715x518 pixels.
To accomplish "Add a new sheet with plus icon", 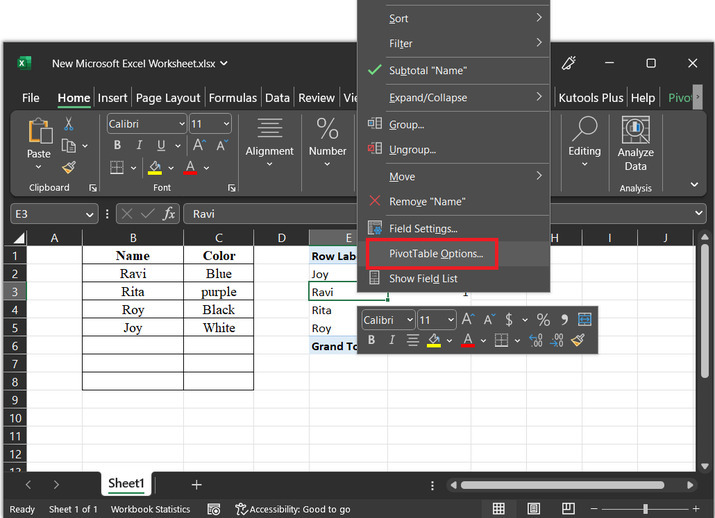I will point(196,484).
